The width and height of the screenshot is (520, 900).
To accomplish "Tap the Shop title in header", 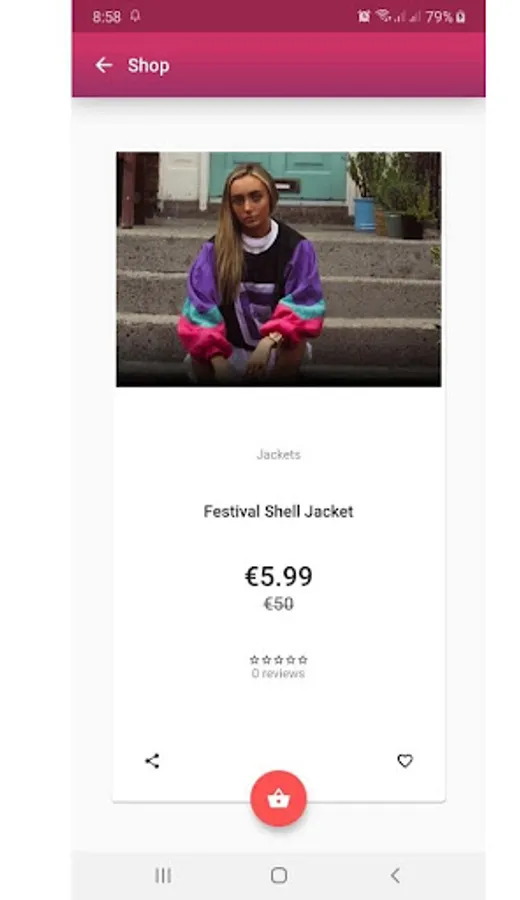I will (x=149, y=65).
